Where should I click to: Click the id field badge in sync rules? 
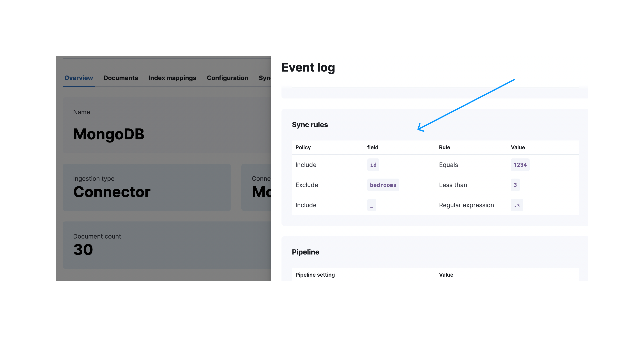coord(373,165)
